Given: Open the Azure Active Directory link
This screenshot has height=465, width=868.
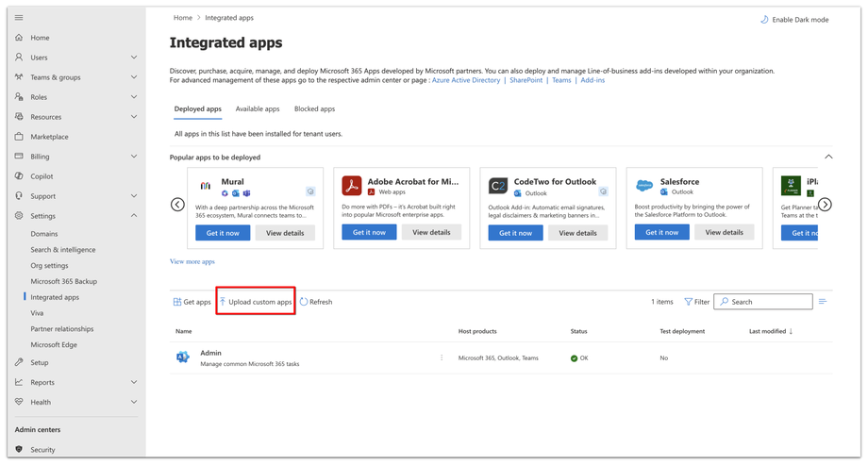Looking at the screenshot, I should (466, 80).
